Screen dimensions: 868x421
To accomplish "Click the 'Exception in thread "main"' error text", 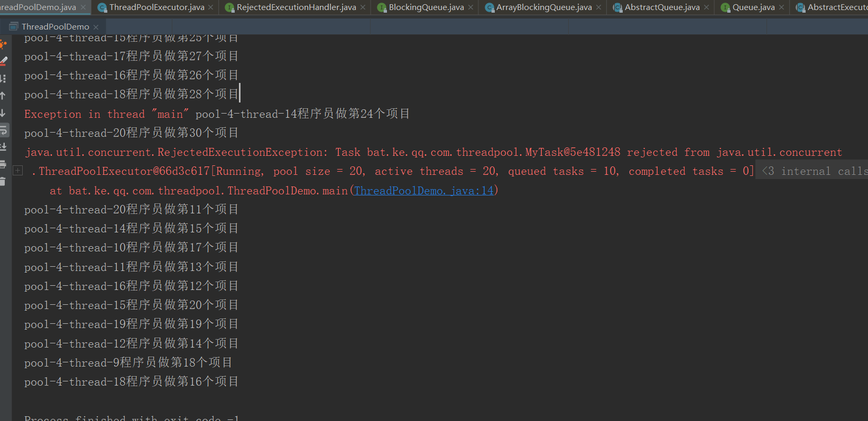I will click(x=107, y=114).
